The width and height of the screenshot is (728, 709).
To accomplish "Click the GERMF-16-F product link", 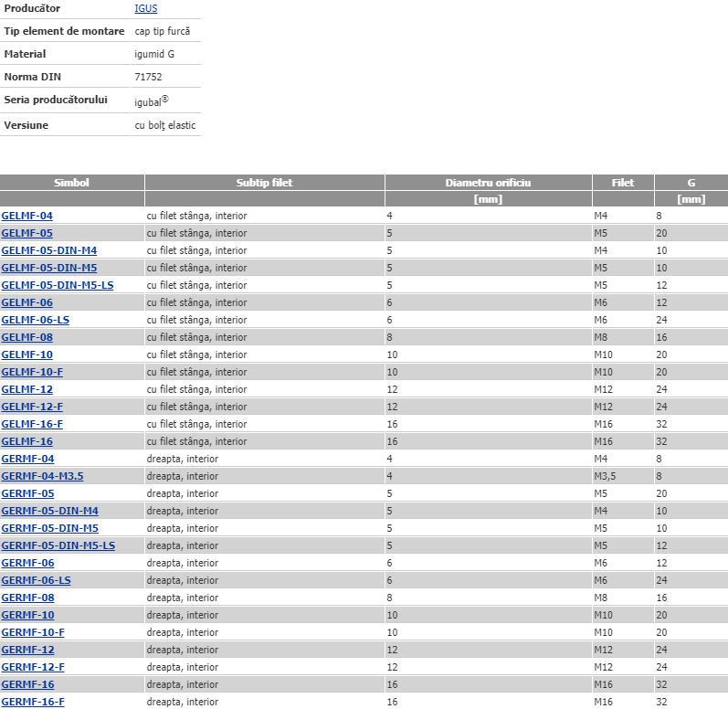I will pos(33,702).
